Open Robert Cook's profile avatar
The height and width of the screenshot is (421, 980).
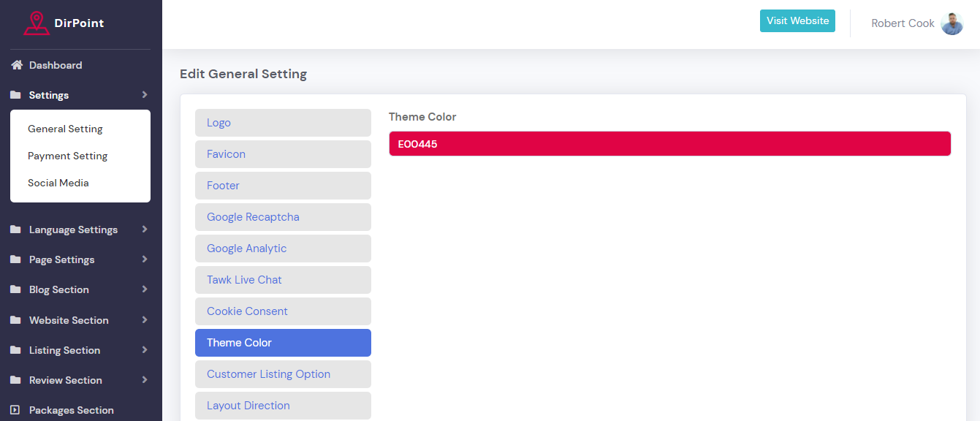[951, 23]
